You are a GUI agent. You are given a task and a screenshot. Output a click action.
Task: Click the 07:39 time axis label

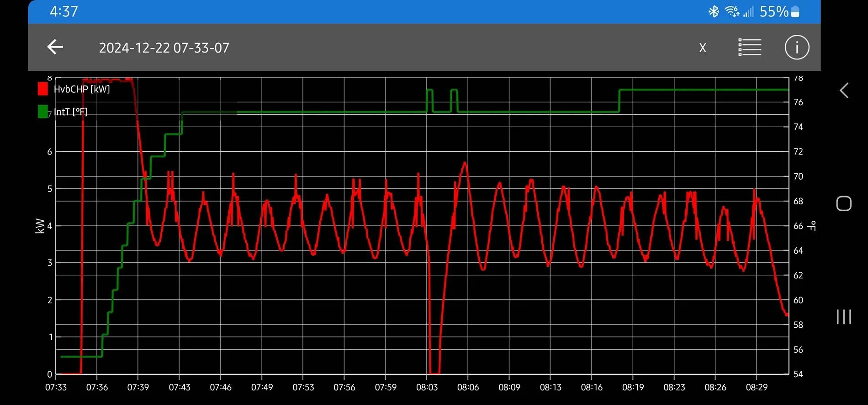[138, 387]
